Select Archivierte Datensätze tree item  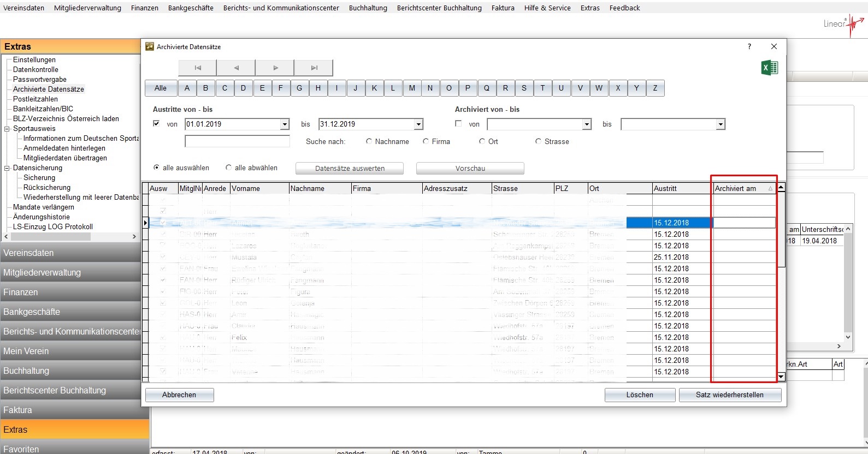tap(49, 89)
